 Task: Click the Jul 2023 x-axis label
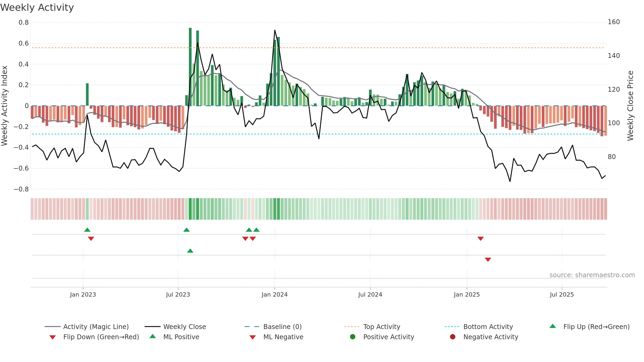[178, 294]
